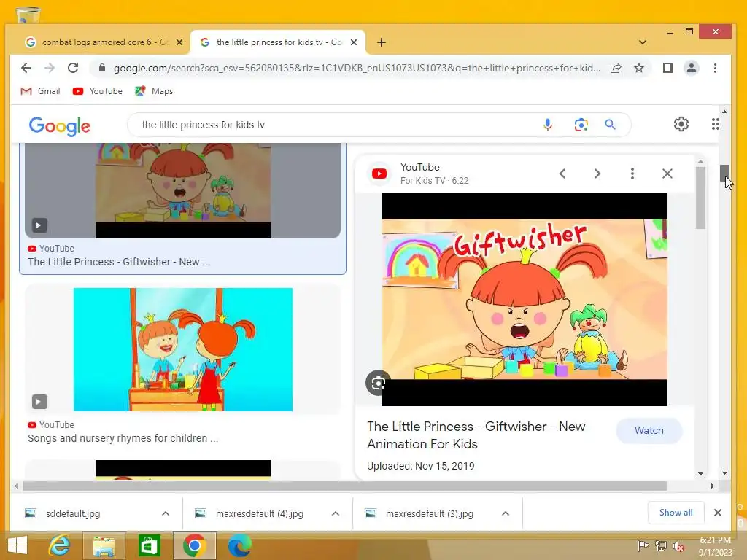Open File Explorer from taskbar
The height and width of the screenshot is (560, 747).
[104, 545]
